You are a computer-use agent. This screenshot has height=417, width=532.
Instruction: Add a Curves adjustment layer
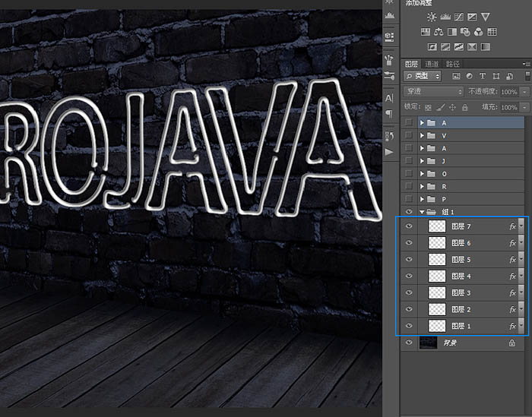458,17
